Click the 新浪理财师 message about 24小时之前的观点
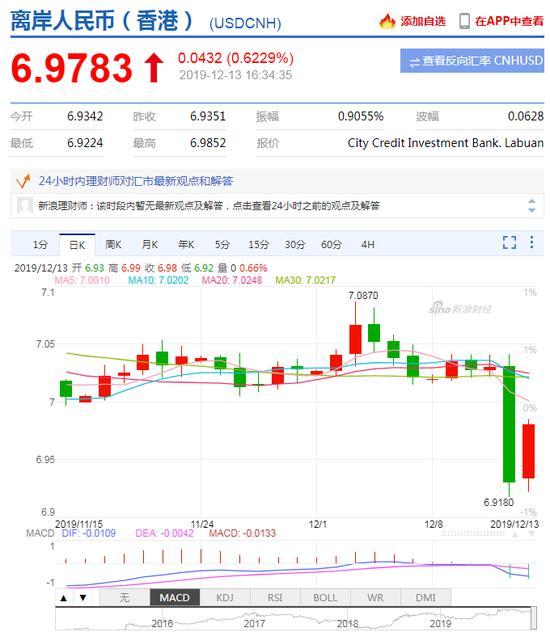Screen dimensions: 550x632 pos(209,206)
